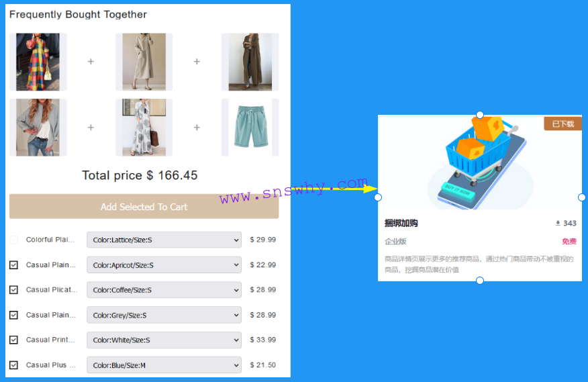Click the Add Selected To Cart button
Image resolution: width=588 pixels, height=382 pixels.
click(x=144, y=206)
